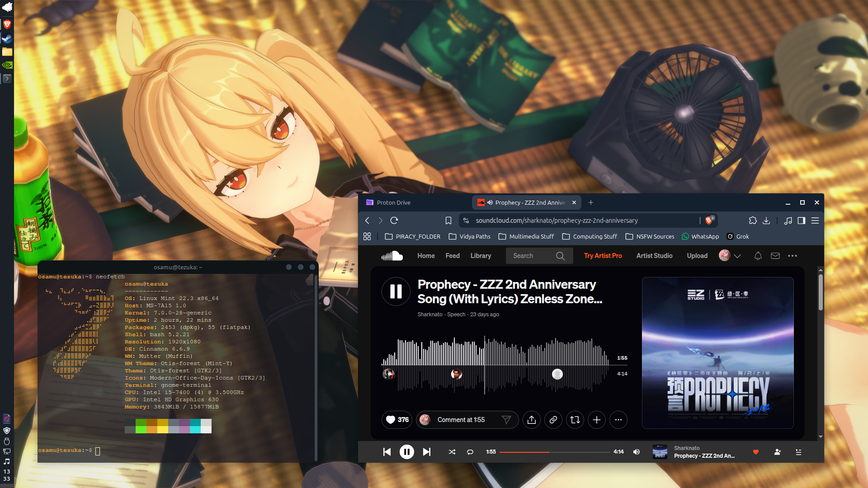
Task: Open the Linux Mint menu
Action: (x=7, y=8)
